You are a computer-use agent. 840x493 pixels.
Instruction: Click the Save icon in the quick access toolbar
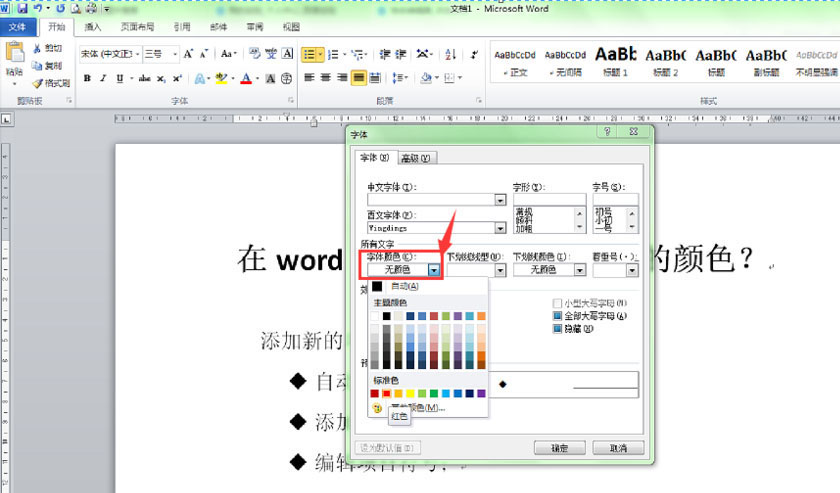click(22, 8)
